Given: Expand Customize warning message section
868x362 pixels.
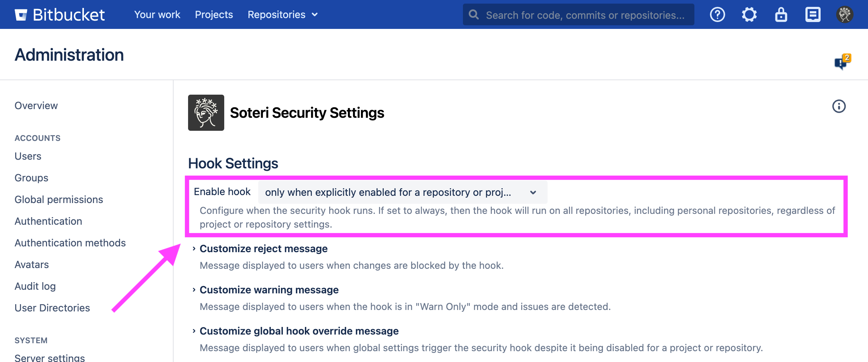Looking at the screenshot, I should point(269,290).
